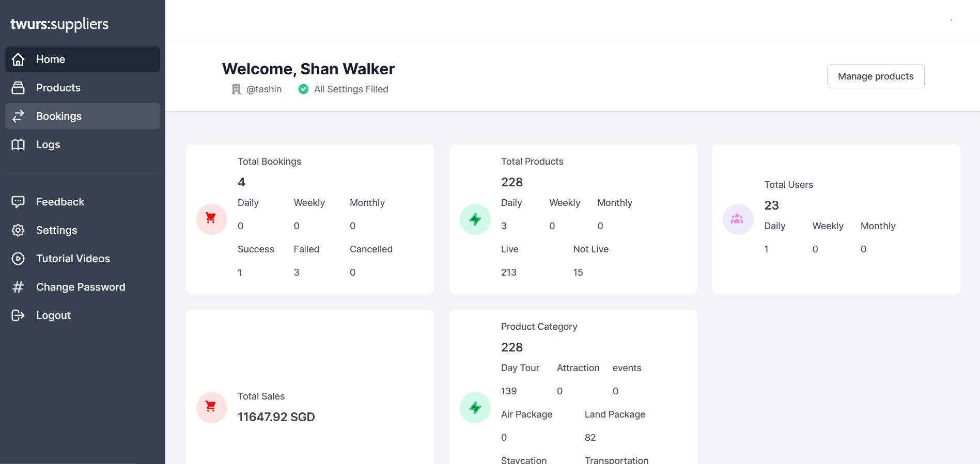Click the Change Password hash icon
The width and height of the screenshot is (980, 464).
18,287
